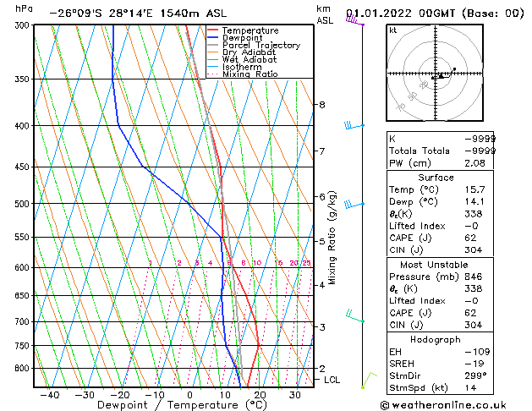Click the hodograph wind plot
The image size is (532, 411).
(x=435, y=73)
